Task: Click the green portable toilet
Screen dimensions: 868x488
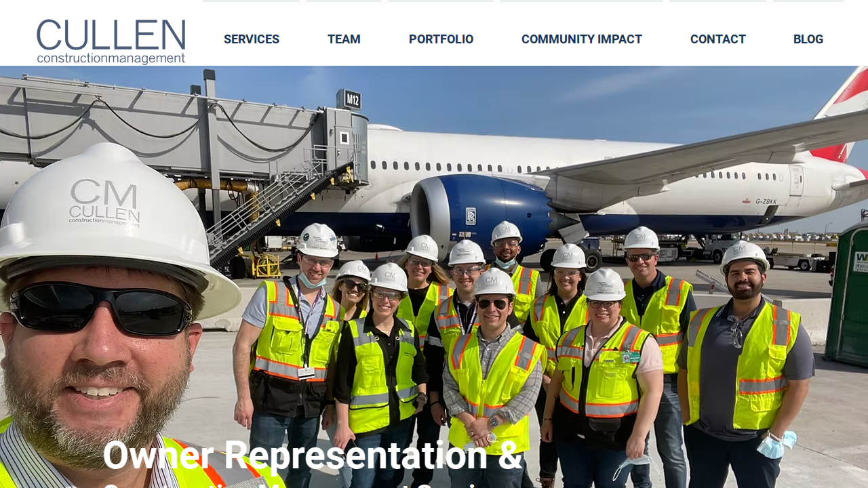Action: click(x=848, y=295)
